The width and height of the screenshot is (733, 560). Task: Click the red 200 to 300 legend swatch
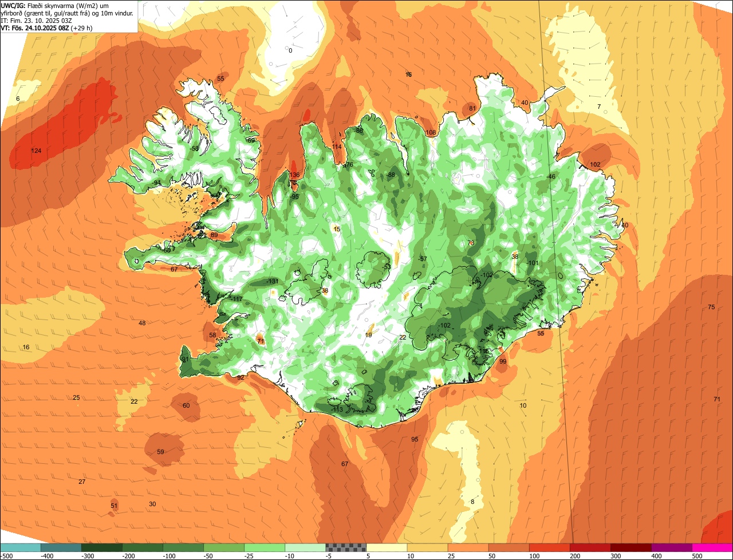[589, 547]
